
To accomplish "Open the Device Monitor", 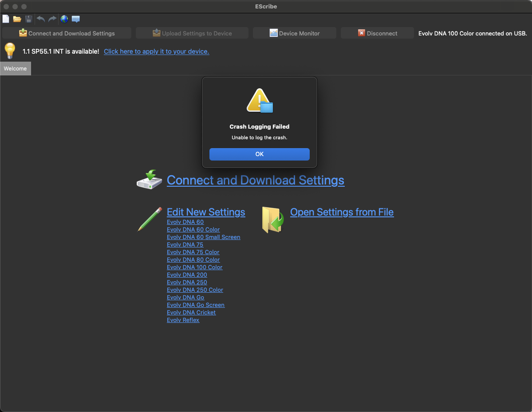I will (295, 33).
